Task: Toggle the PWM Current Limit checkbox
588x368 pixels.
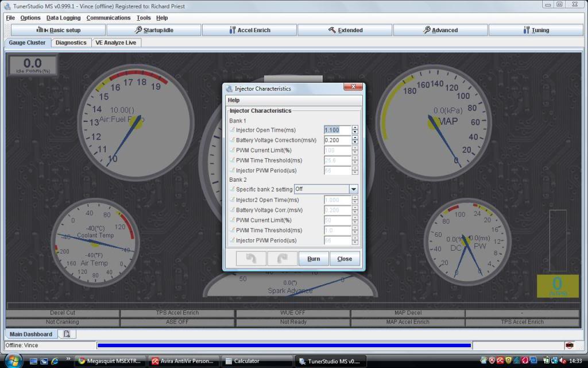Action: point(233,150)
